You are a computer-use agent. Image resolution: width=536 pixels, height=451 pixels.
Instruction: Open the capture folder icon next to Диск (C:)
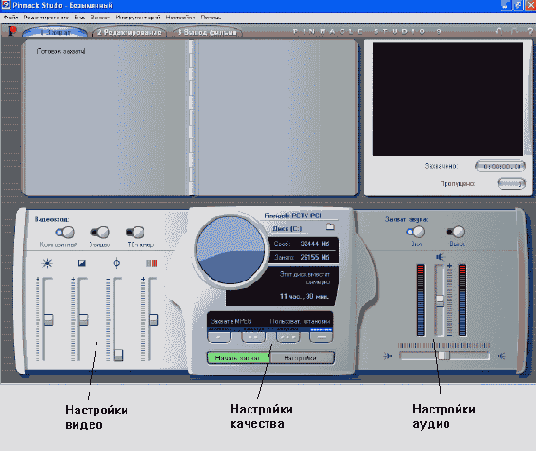click(330, 227)
